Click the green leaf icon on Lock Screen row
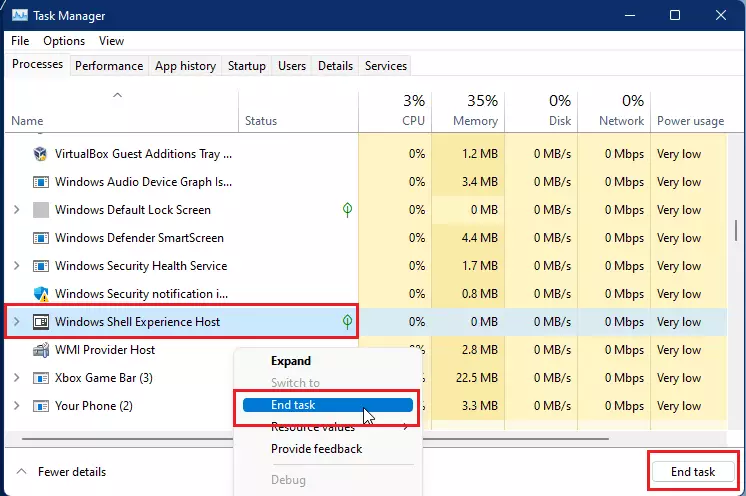This screenshot has width=746, height=496. point(347,210)
